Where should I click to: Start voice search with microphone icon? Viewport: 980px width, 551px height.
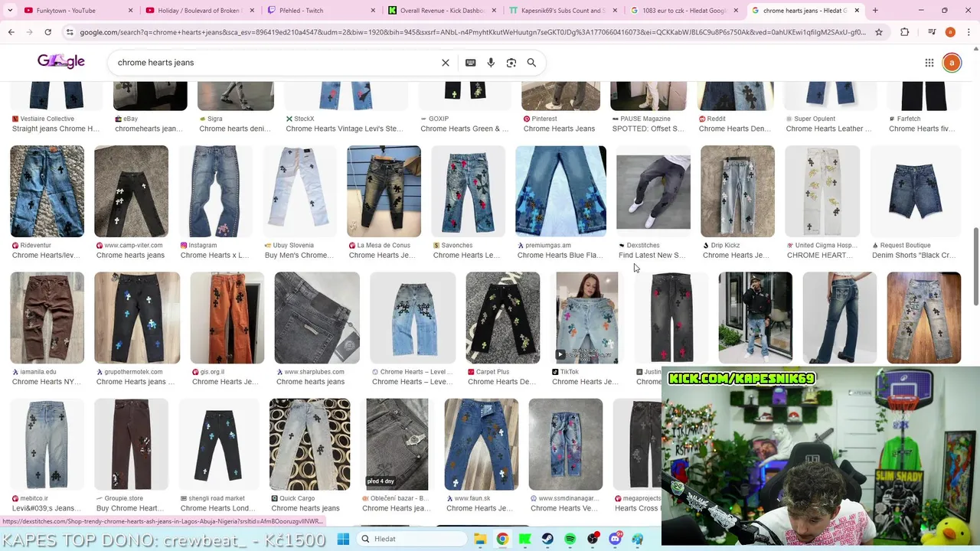(x=491, y=63)
